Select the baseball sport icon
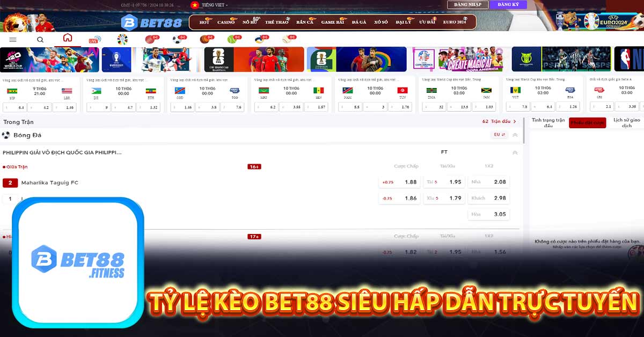 click(x=289, y=39)
